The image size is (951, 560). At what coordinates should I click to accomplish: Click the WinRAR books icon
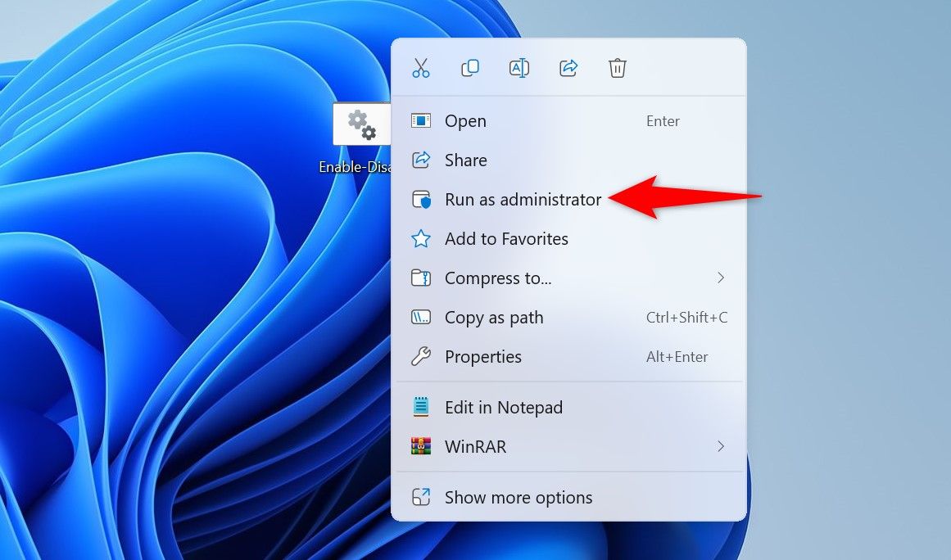[x=421, y=446]
